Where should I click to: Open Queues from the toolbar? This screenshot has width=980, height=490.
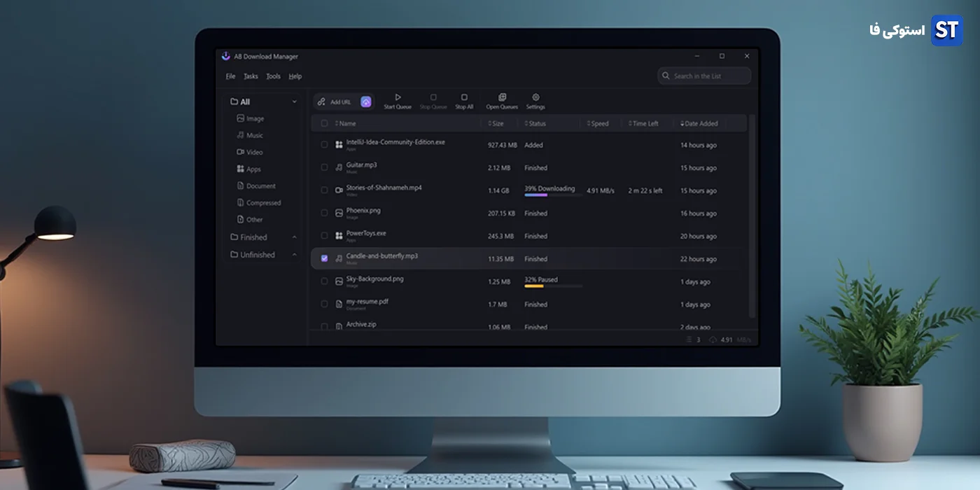(501, 101)
